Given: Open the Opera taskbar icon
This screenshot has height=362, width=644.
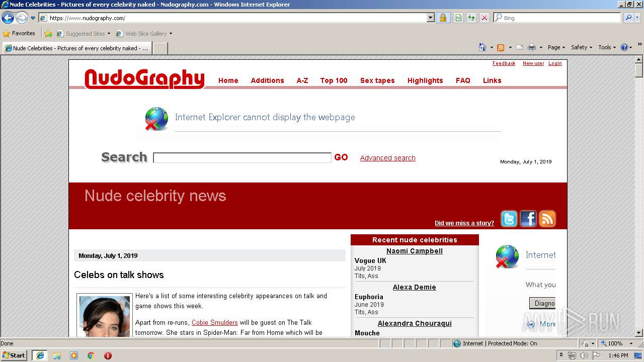Looking at the screenshot, I should 108,355.
